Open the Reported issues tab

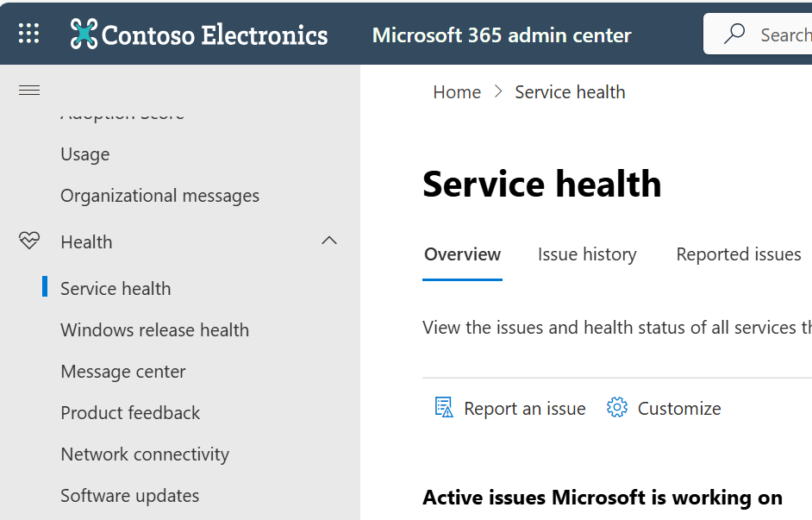(739, 254)
